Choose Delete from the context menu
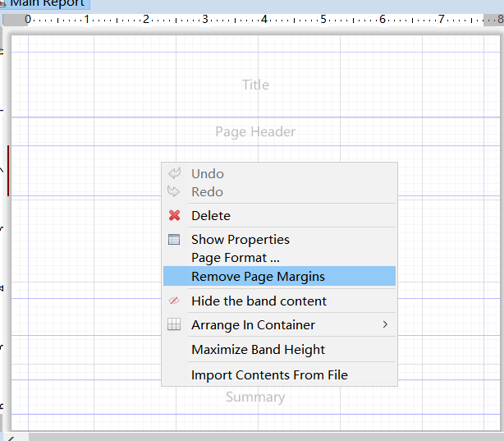The width and height of the screenshot is (504, 441). (x=279, y=215)
